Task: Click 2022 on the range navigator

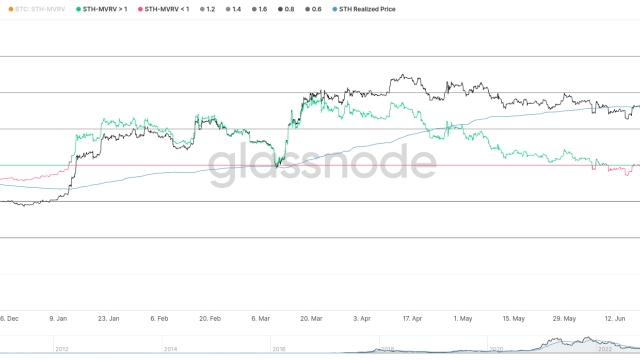Action: pyautogui.click(x=604, y=349)
